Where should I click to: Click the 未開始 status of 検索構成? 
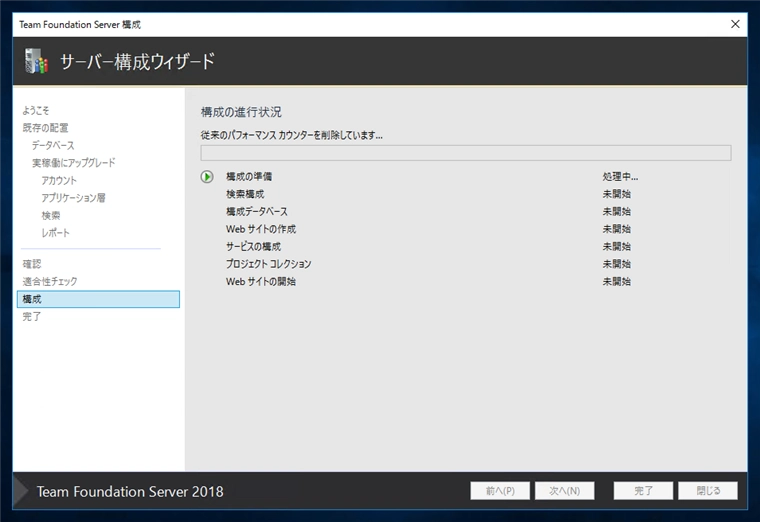click(617, 194)
